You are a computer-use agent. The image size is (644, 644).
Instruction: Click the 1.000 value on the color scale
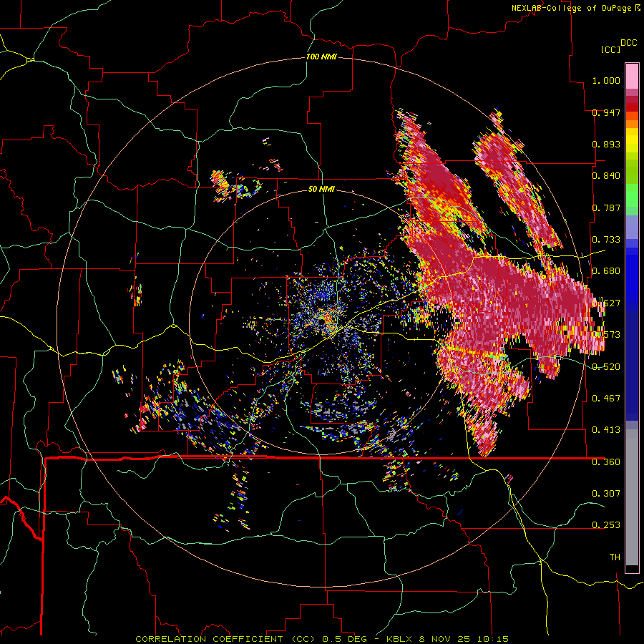606,80
